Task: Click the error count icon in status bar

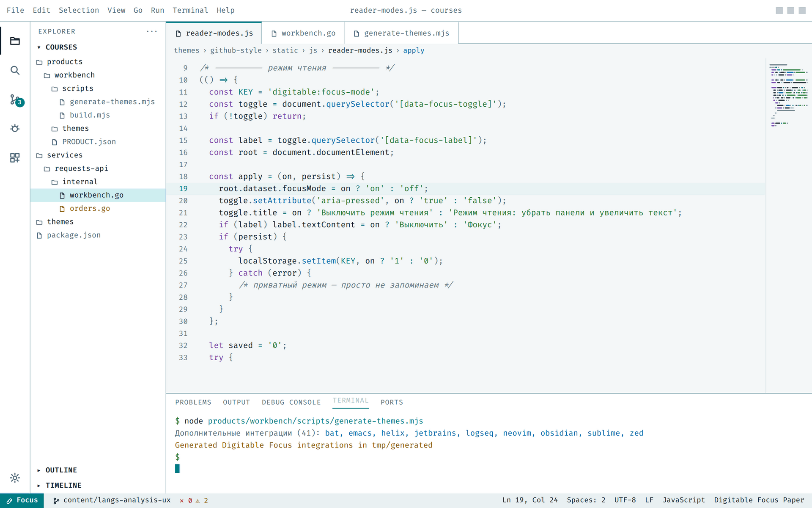Action: point(182,500)
